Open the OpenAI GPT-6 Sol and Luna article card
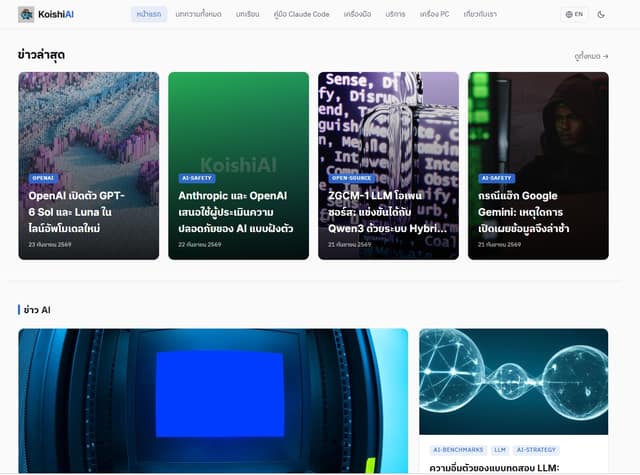640x475 pixels. (89, 166)
